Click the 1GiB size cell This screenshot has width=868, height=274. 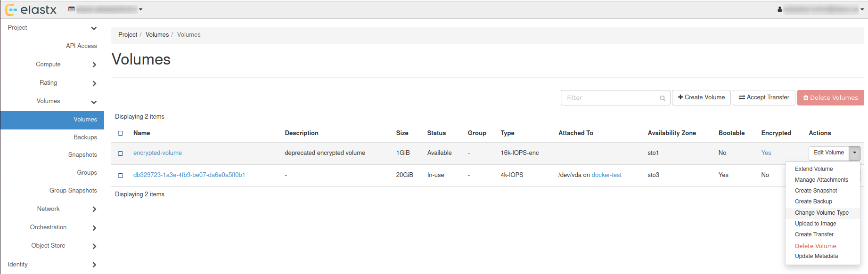click(403, 153)
